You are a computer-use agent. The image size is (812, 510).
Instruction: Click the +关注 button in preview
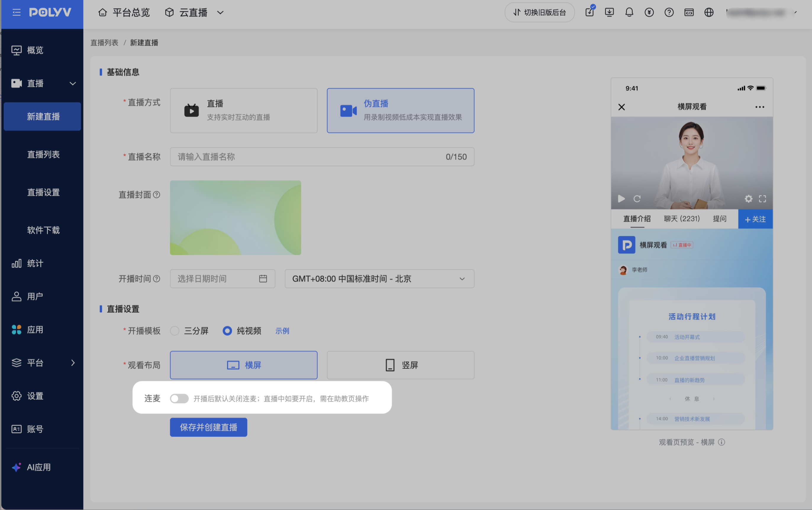[x=755, y=219]
